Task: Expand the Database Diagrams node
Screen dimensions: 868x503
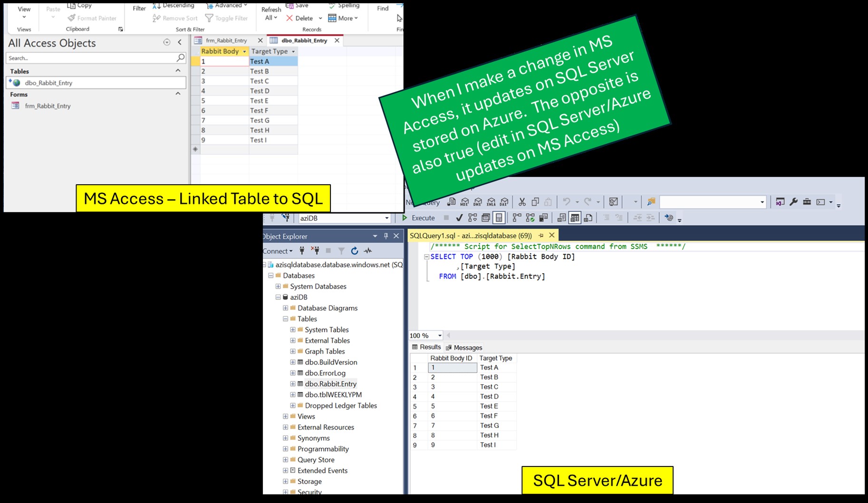Action: click(285, 308)
